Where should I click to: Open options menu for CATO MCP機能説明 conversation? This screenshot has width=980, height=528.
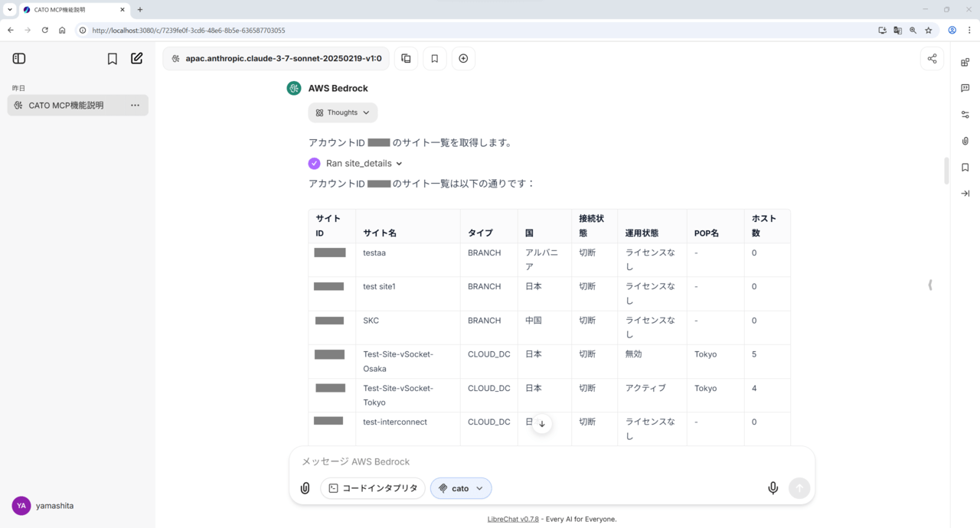point(135,106)
